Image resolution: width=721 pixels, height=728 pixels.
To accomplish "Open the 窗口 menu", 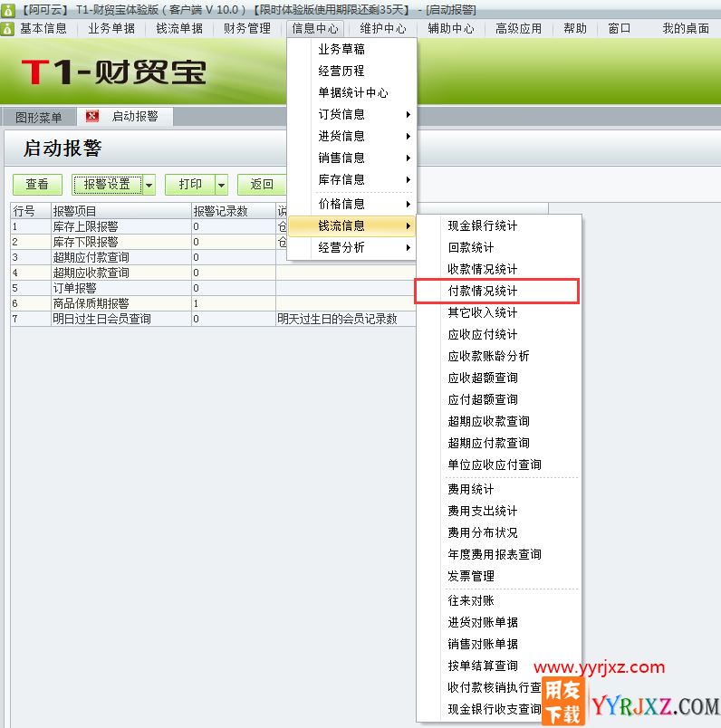I will pyautogui.click(x=620, y=29).
